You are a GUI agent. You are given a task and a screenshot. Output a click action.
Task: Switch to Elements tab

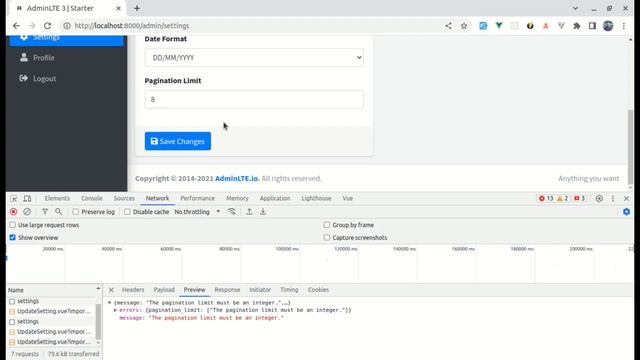pyautogui.click(x=57, y=198)
